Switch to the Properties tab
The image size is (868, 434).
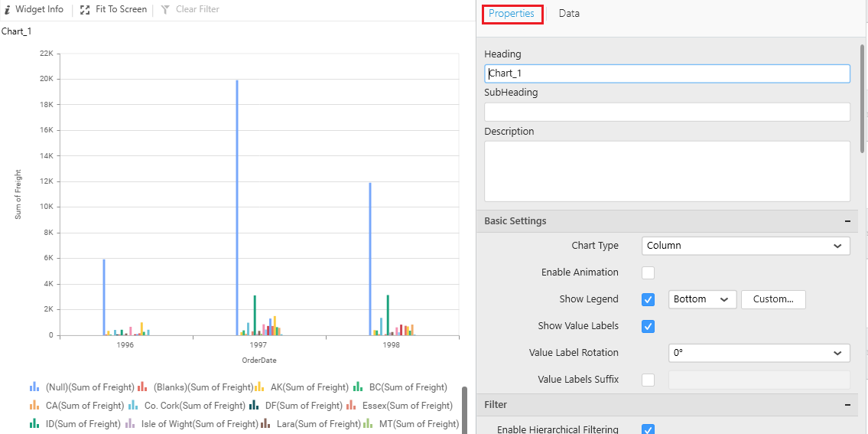point(512,14)
